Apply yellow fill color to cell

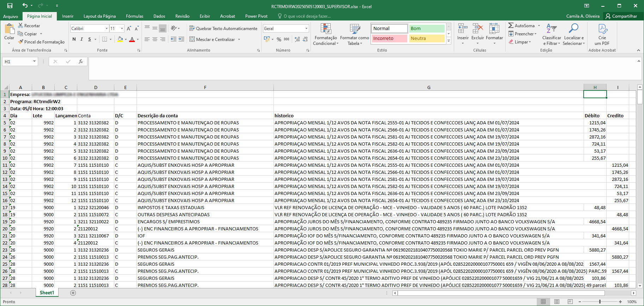pos(120,39)
